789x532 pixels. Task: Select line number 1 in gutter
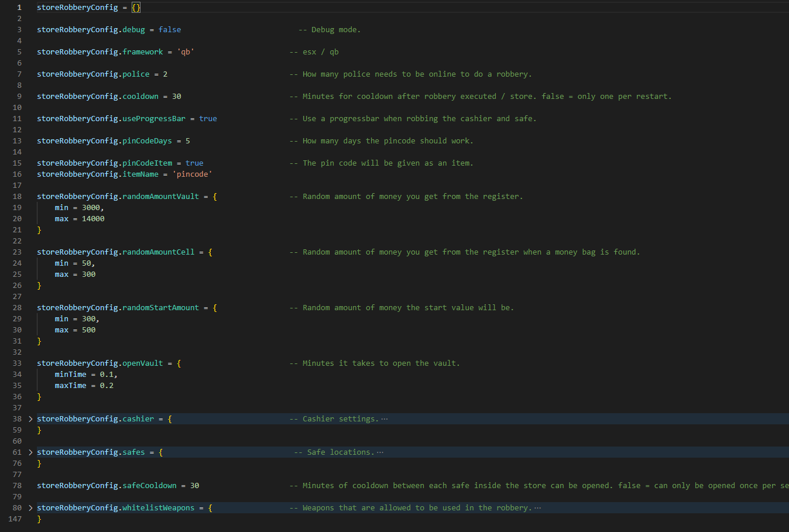click(19, 8)
